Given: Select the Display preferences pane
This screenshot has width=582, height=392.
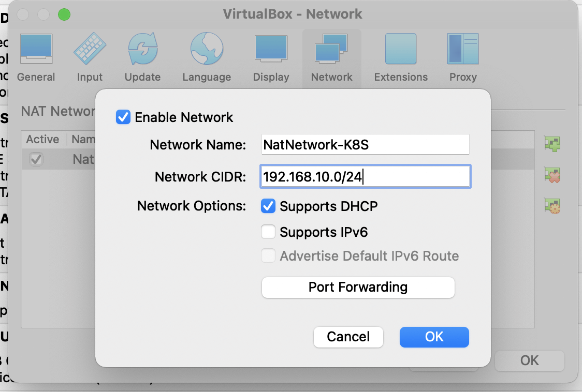Looking at the screenshot, I should click(271, 57).
